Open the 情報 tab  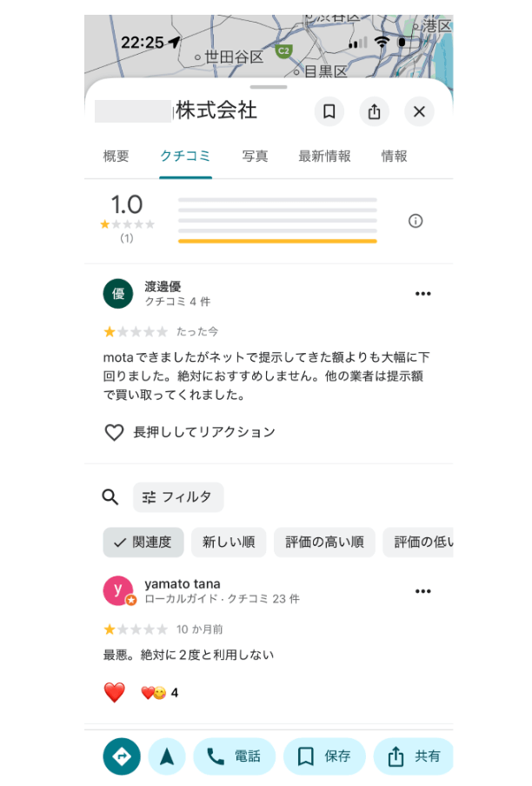(394, 157)
